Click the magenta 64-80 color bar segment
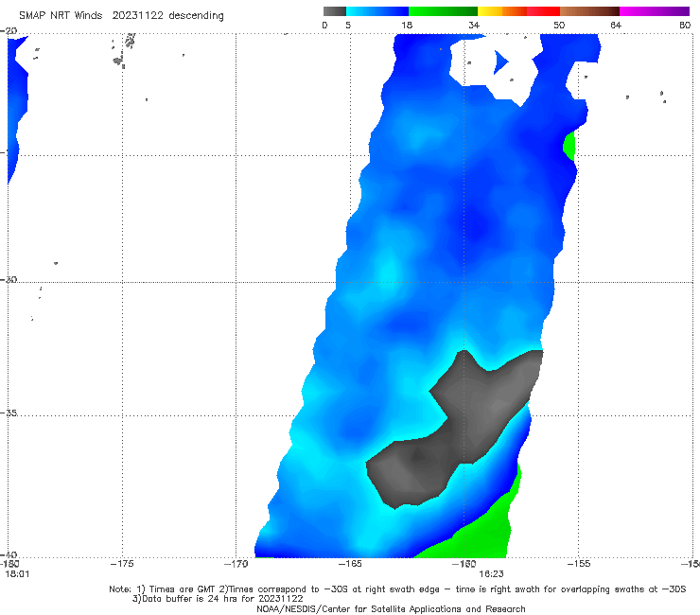700x615 pixels. click(655, 11)
